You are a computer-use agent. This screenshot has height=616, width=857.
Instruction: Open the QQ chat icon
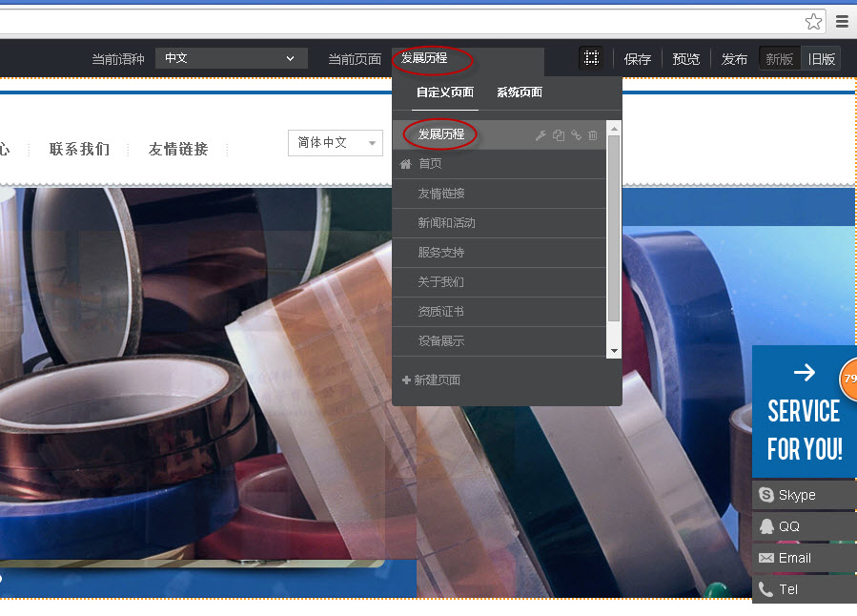766,525
